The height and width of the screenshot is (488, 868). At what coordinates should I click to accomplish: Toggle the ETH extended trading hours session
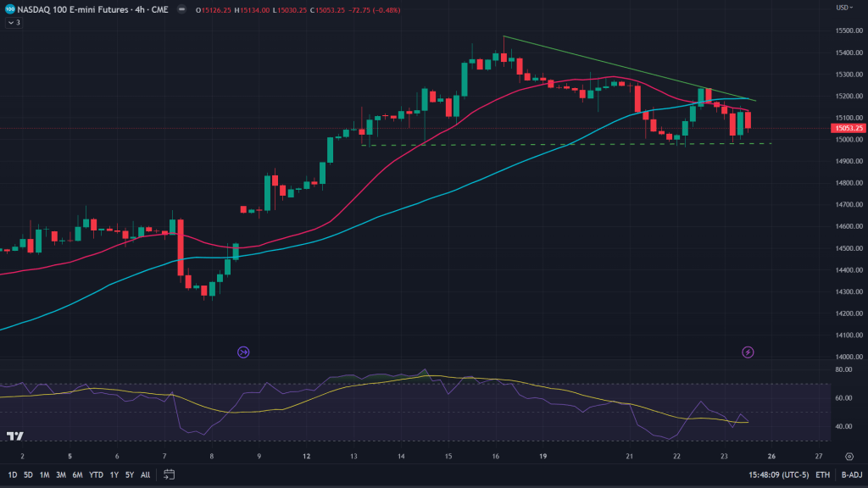823,474
